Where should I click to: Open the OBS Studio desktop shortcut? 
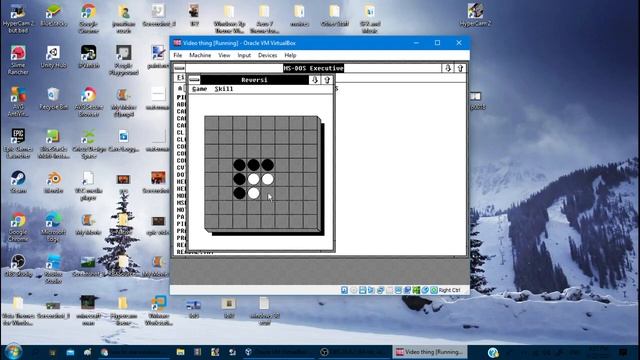(18, 265)
